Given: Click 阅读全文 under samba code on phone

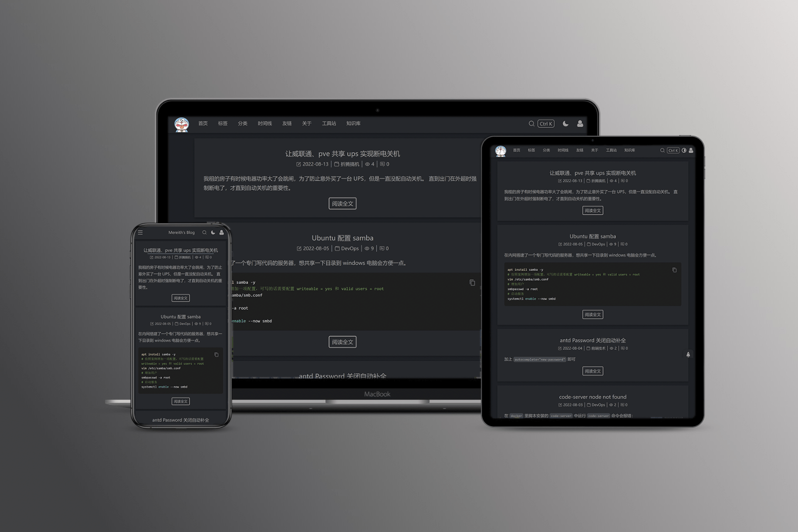Looking at the screenshot, I should click(181, 401).
